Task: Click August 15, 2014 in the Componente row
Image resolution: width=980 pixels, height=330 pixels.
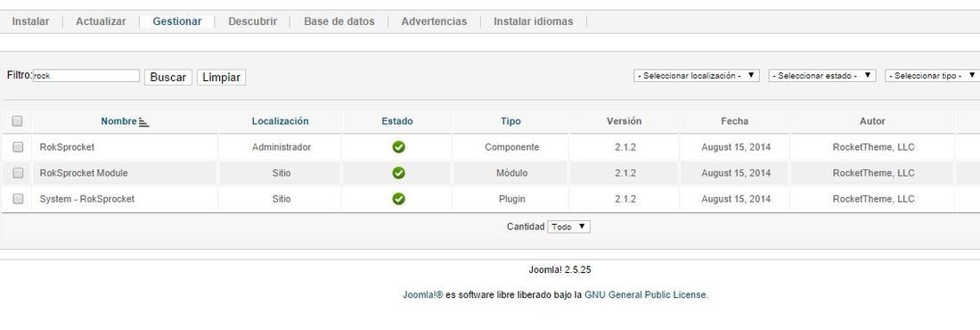Action: coord(736,147)
